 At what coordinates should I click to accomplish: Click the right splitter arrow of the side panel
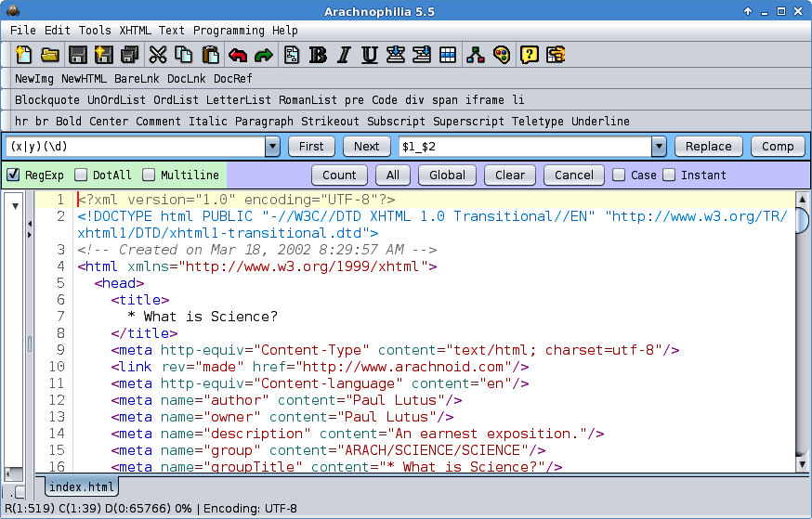(30, 235)
